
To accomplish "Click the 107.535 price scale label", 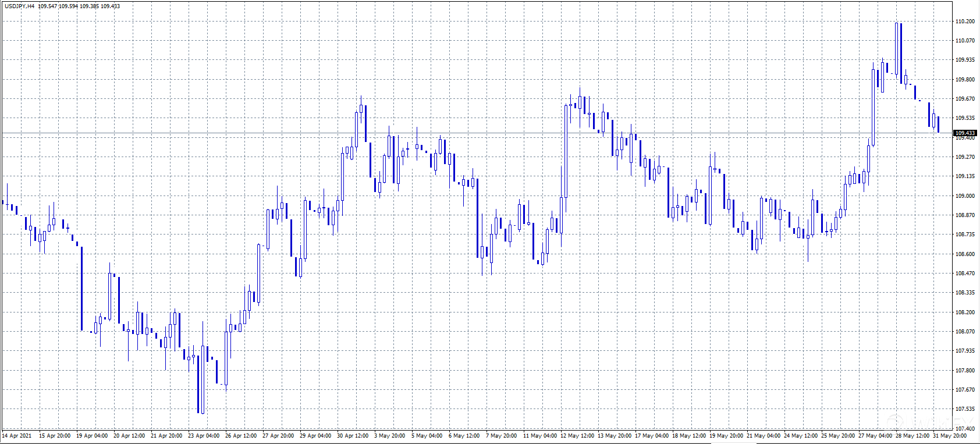I will coord(965,409).
